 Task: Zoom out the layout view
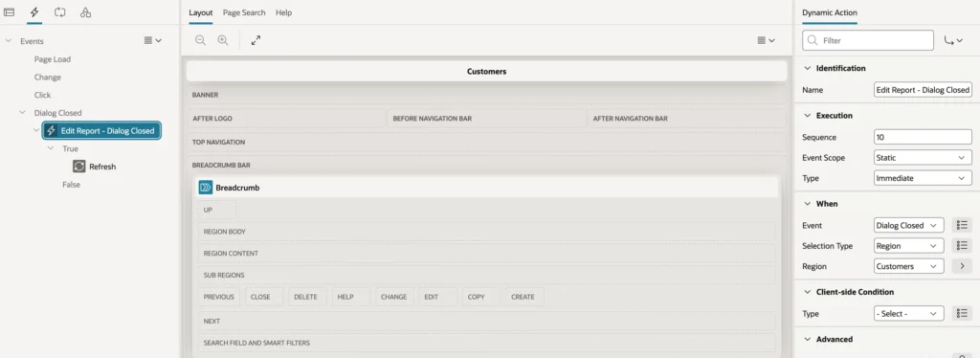tap(200, 40)
